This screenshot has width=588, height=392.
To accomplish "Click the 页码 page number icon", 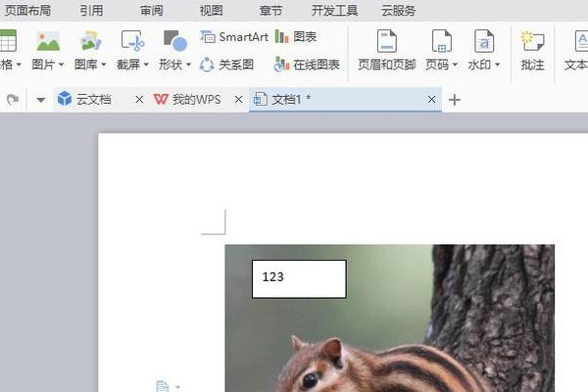I will [x=442, y=41].
